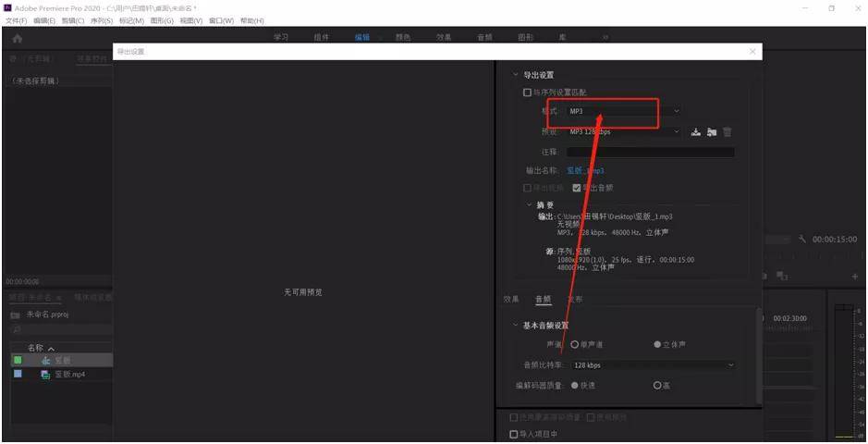The width and height of the screenshot is (868, 444).
Task: Click the audio level meter panel
Action: [845, 370]
